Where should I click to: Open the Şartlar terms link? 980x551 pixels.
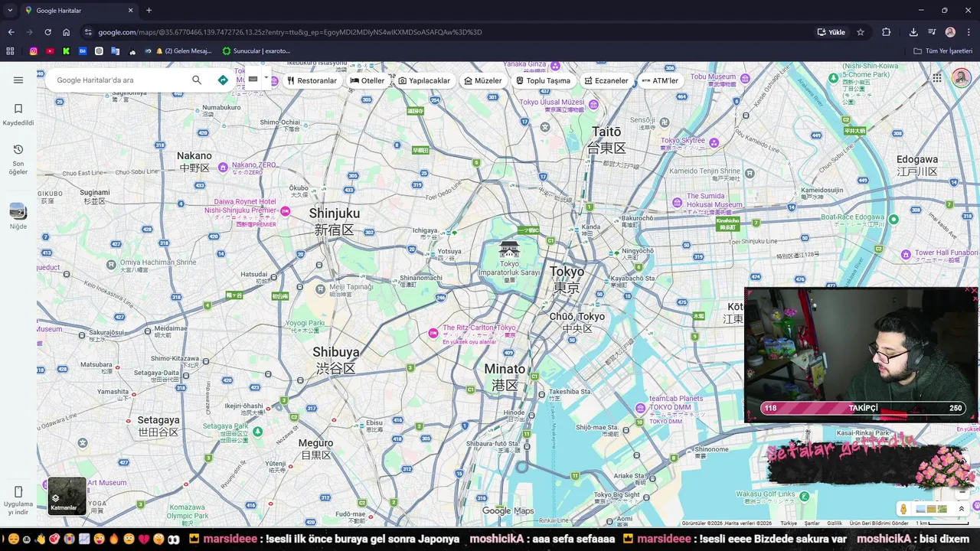coord(812,523)
